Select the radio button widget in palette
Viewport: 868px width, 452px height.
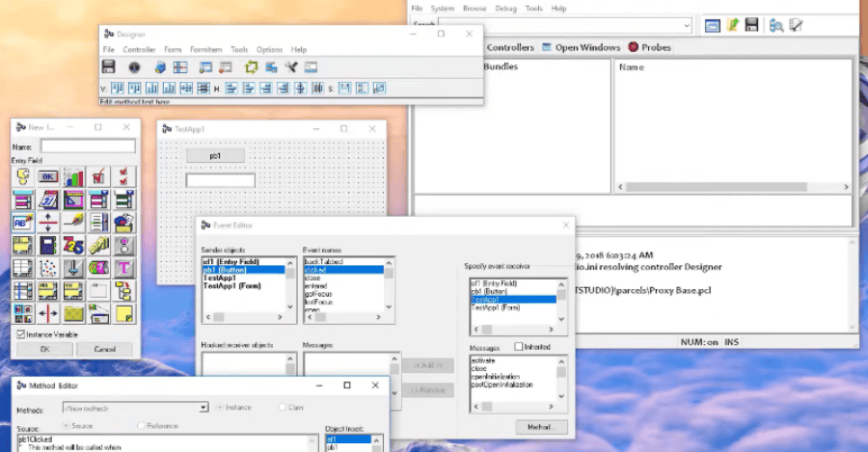tap(124, 245)
